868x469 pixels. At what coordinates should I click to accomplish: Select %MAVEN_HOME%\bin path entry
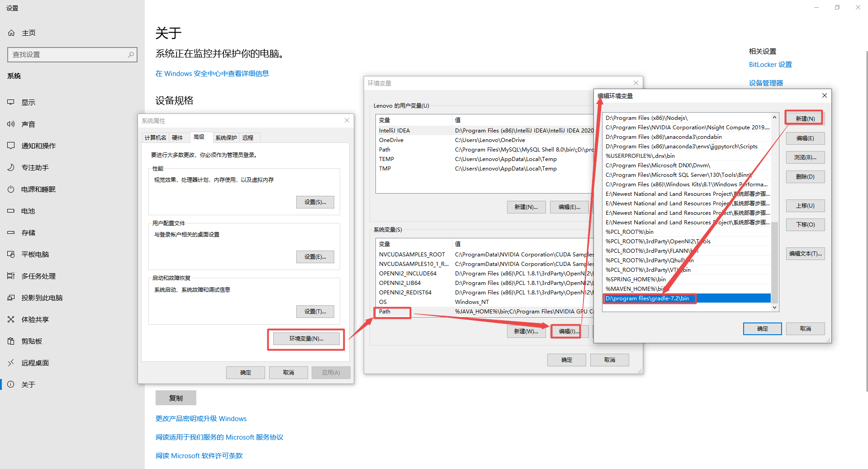point(687,289)
